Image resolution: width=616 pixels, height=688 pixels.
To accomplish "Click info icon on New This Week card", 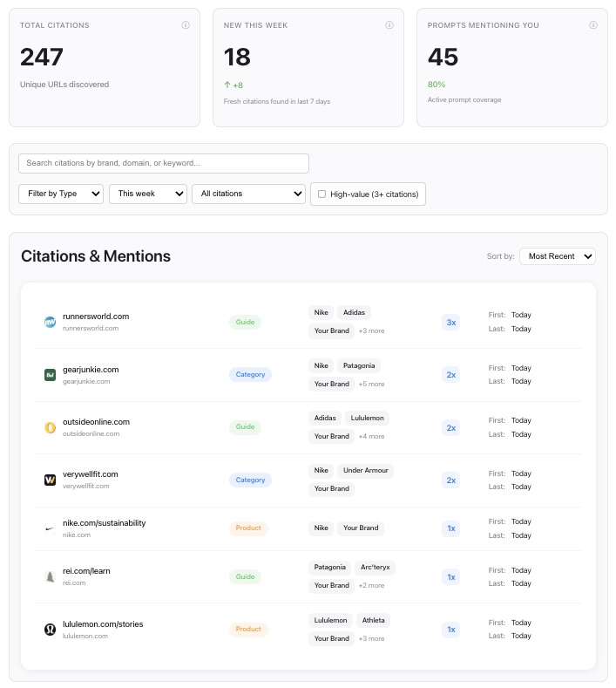I will [x=389, y=25].
